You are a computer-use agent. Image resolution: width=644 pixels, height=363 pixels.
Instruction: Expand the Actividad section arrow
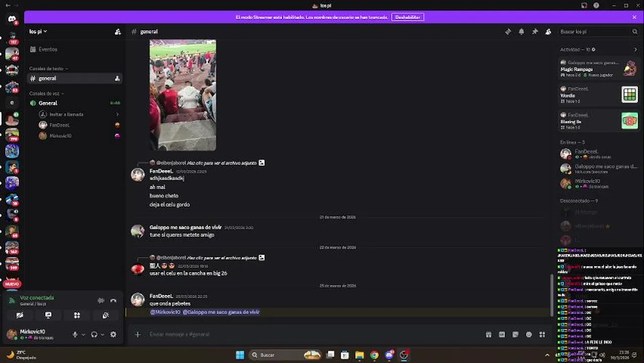tap(635, 49)
